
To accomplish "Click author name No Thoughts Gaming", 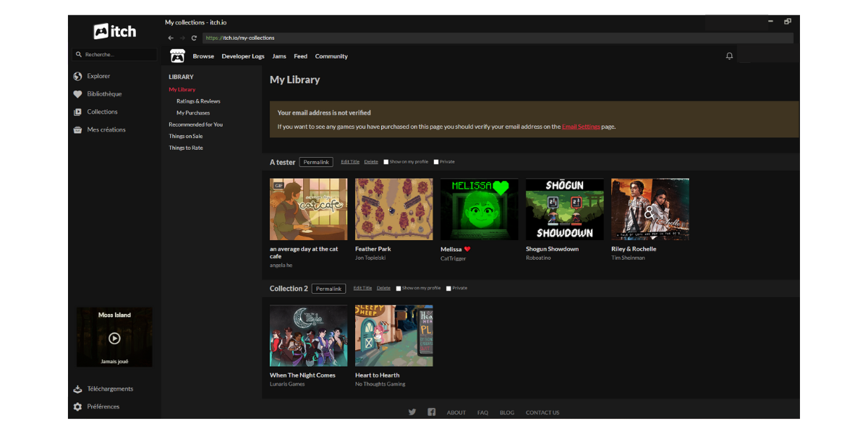I will click(x=380, y=384).
